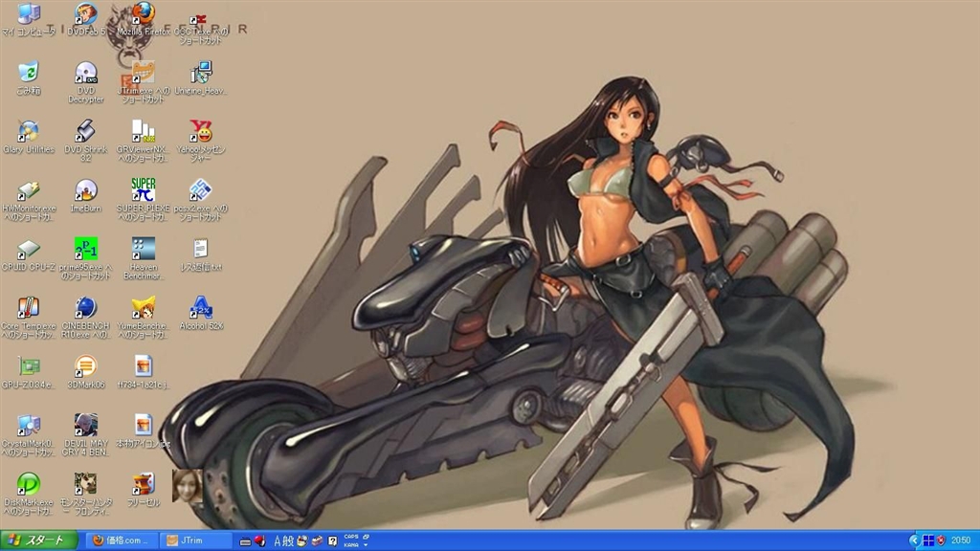Click the IME keyboard icon in language bar
The height and width of the screenshot is (551, 980).
(x=245, y=541)
